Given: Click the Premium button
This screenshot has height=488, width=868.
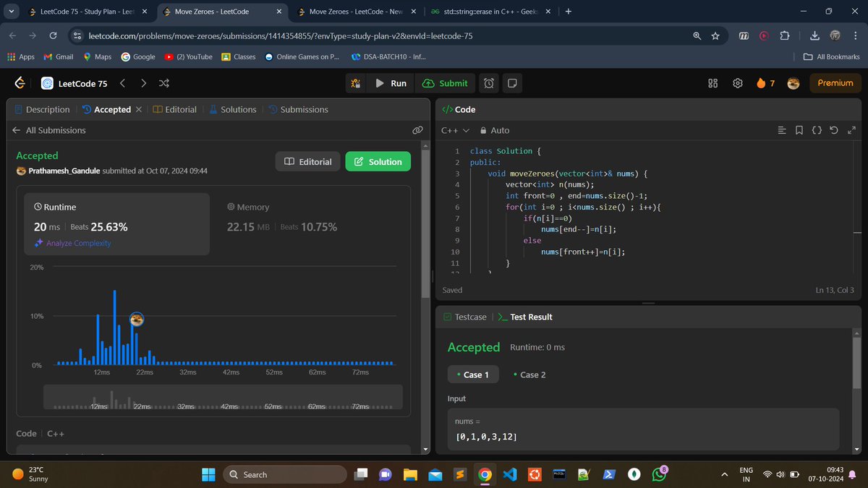Looking at the screenshot, I should click(835, 83).
